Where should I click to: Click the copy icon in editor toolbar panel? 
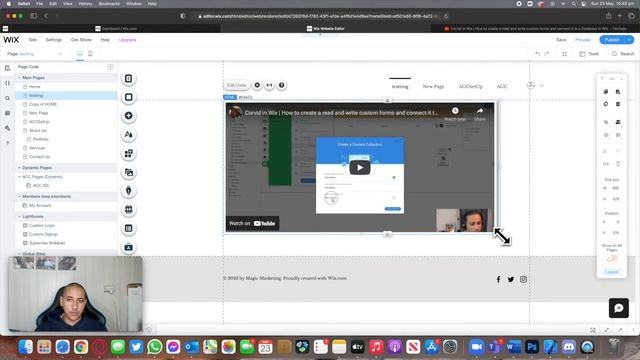click(606, 92)
